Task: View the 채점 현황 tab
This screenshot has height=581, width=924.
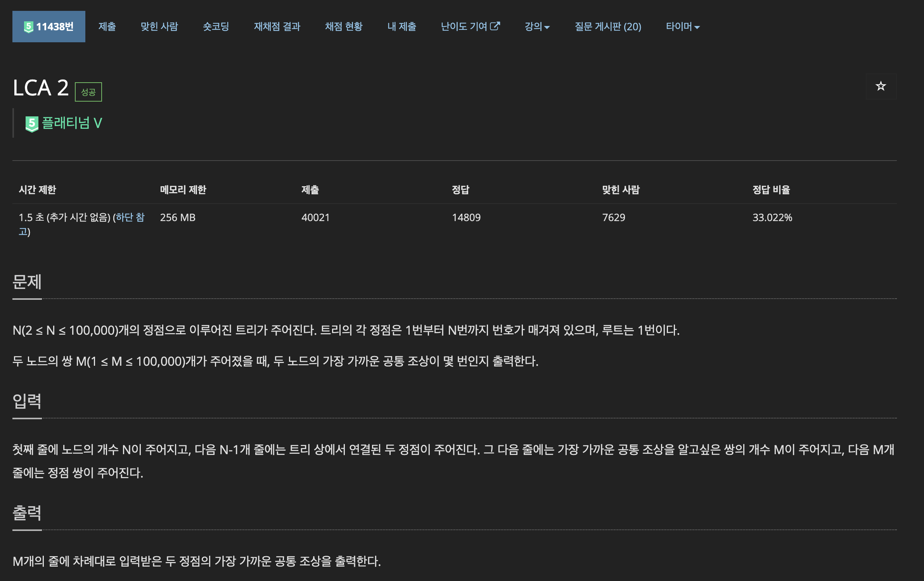Action: click(344, 26)
